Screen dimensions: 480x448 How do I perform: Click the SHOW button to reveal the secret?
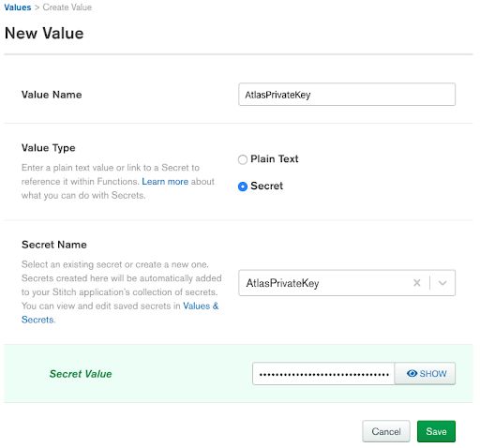tap(425, 373)
